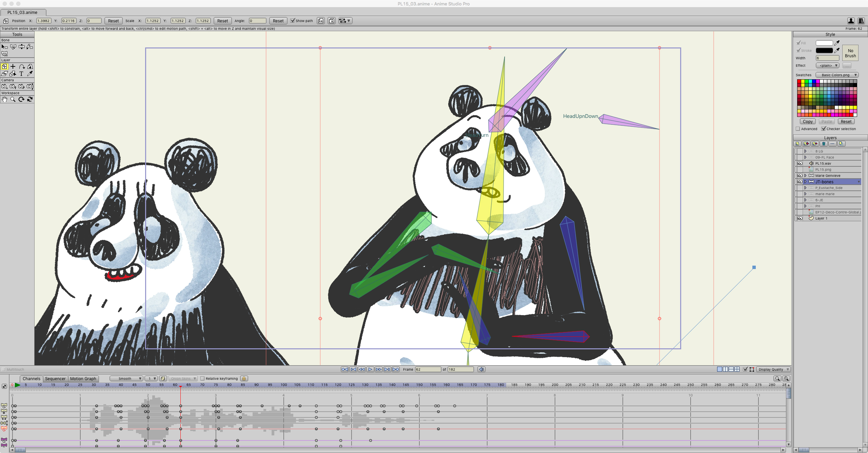Click Reset button next to Position fields
The width and height of the screenshot is (868, 453).
point(113,21)
